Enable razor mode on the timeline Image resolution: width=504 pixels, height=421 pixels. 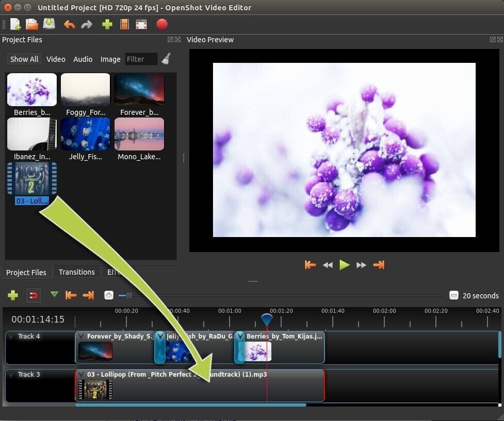click(54, 295)
